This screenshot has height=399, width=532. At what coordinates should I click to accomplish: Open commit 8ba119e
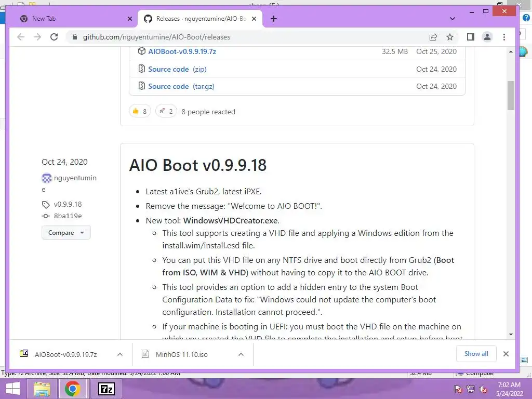[x=68, y=216]
